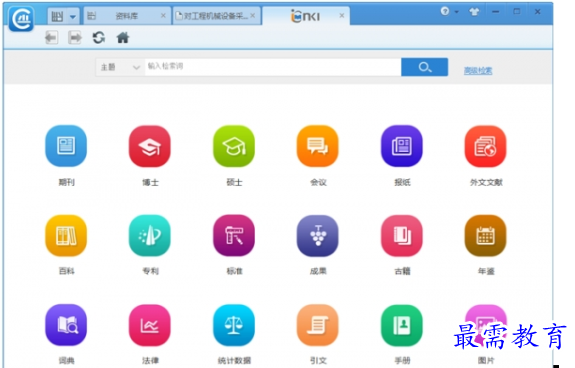Viewport: 575px width, 368px height.
Task: Maximize the window
Action: pos(517,12)
